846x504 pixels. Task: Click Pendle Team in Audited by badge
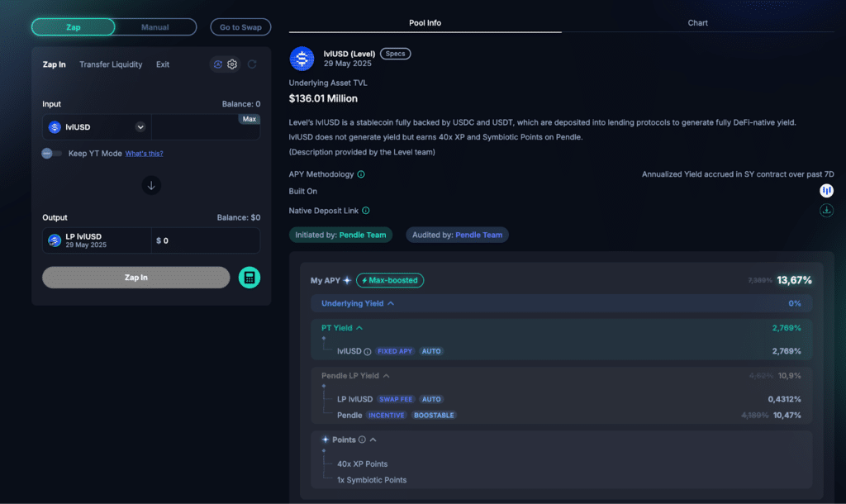tap(478, 235)
